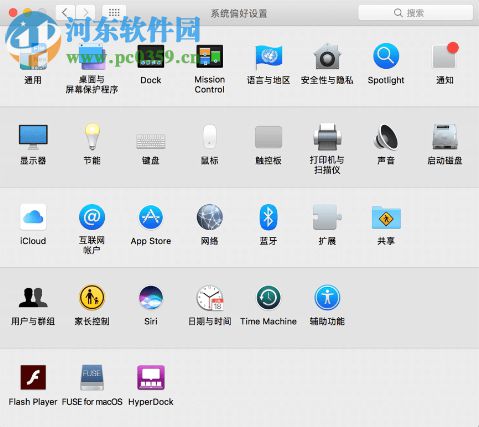The height and width of the screenshot is (427, 479).
Task: Open Network (网络) preferences
Action: 210,217
